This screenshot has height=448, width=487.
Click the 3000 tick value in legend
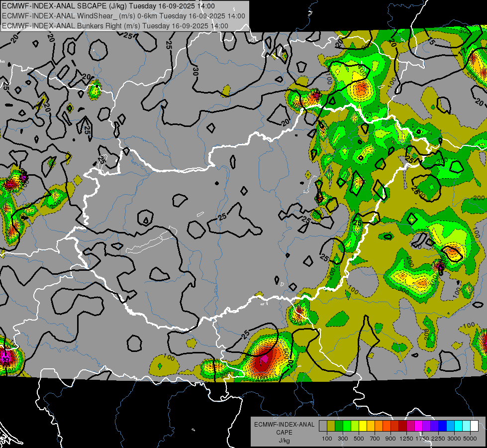click(454, 439)
